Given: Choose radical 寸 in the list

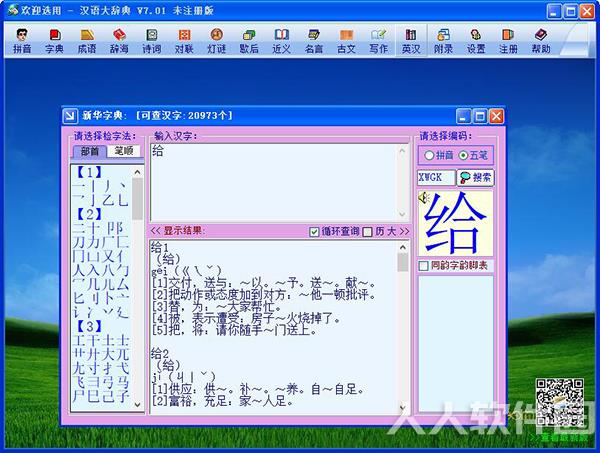Looking at the screenshot, I should pos(94,368).
